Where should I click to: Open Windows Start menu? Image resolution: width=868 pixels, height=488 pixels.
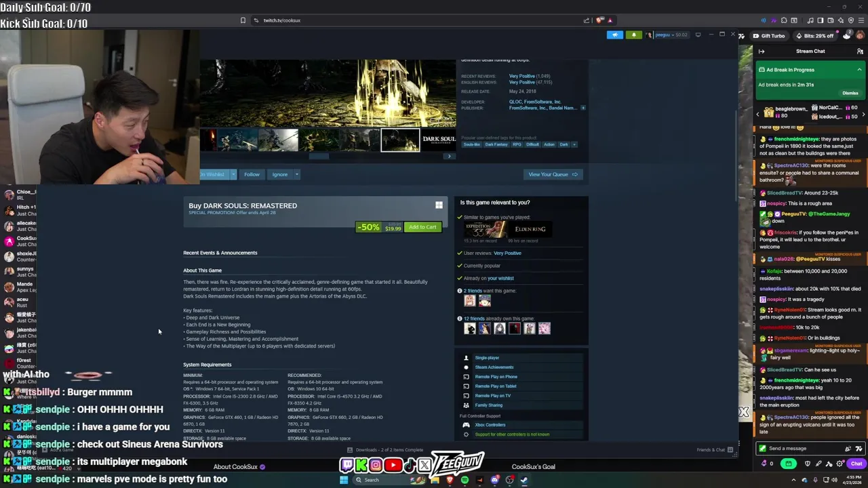pos(344,480)
